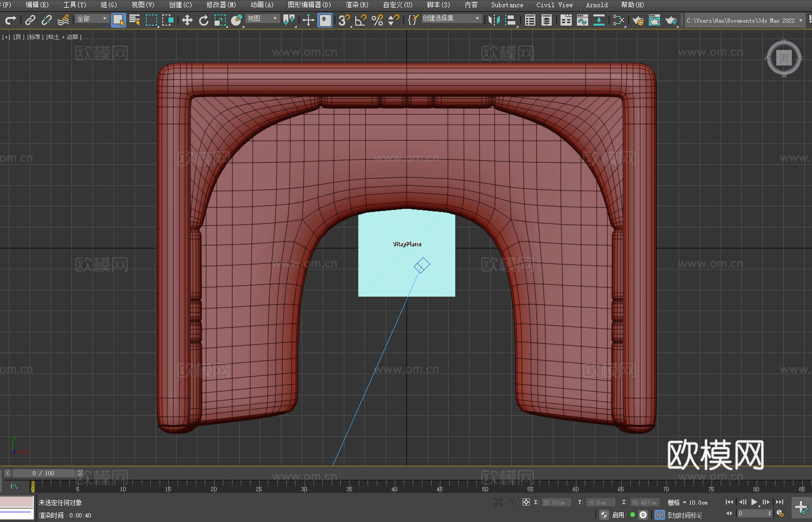Open the Scene Explorer toggle icon
This screenshot has height=522, width=812.
[530, 20]
